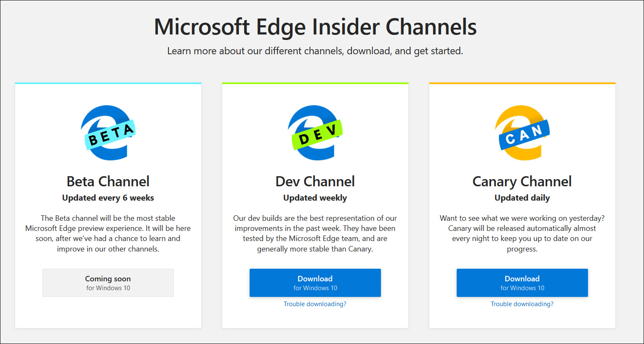Click the Updated daily text
This screenshot has width=644, height=344.
tap(522, 198)
